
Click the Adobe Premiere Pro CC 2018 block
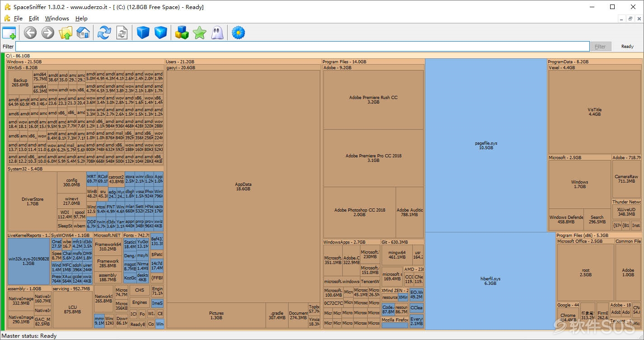click(x=373, y=158)
